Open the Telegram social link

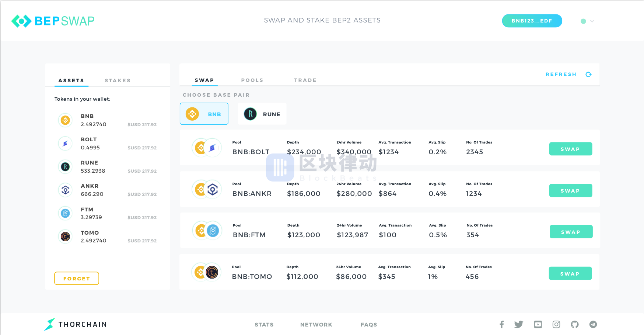pos(593,324)
